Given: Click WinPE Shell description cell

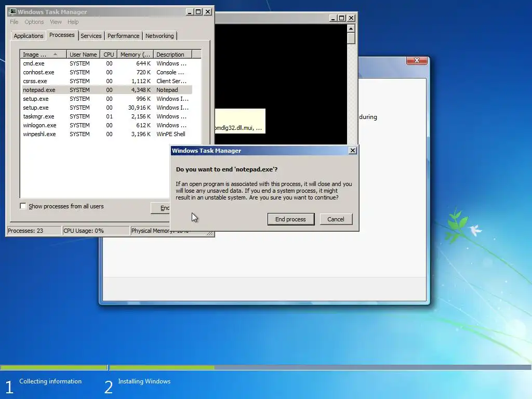Looking at the screenshot, I should pyautogui.click(x=170, y=134).
